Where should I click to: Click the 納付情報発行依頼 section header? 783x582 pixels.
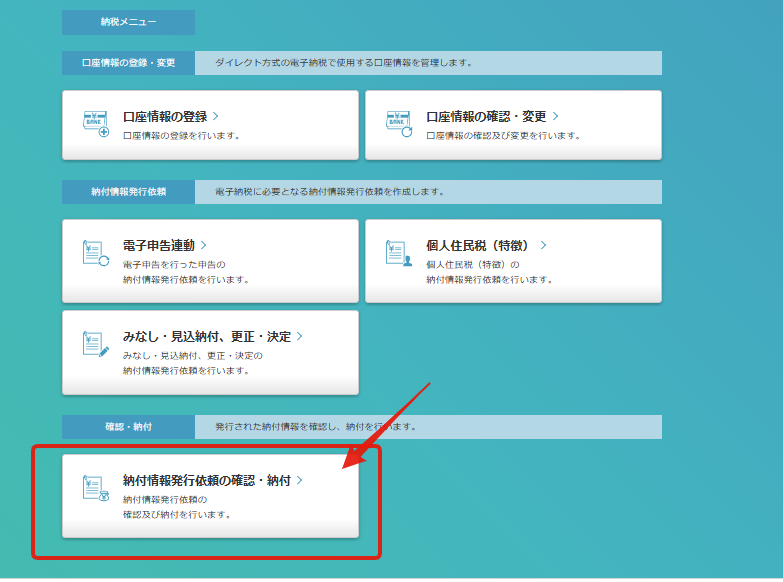[128, 192]
